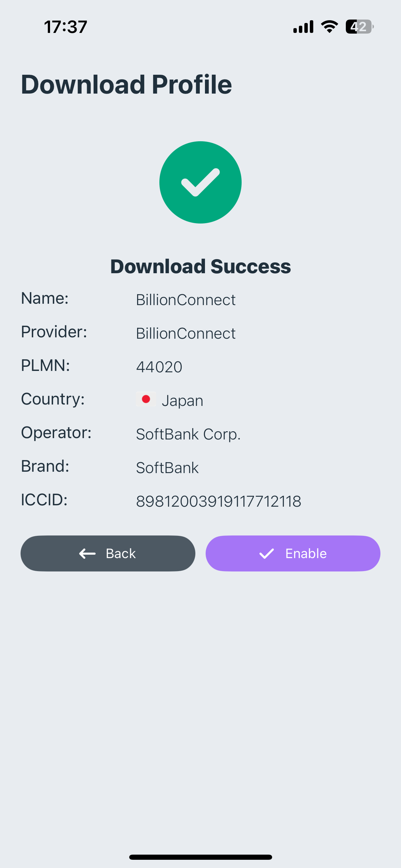Select the ICCID number 8981200391911771218
401x868 pixels.
click(219, 501)
